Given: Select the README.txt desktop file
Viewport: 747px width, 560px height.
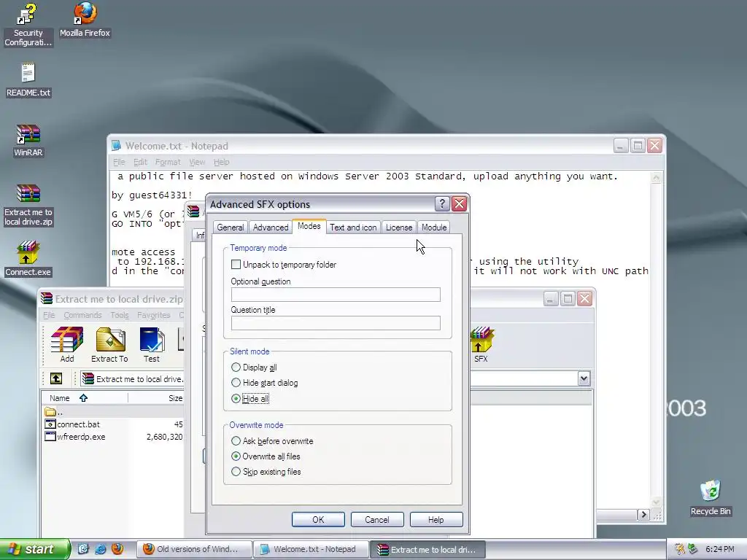Looking at the screenshot, I should click(28, 80).
